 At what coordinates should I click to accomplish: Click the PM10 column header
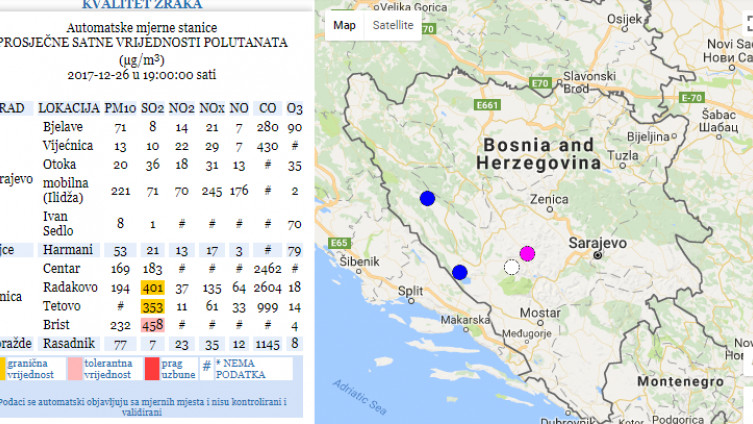coord(119,107)
